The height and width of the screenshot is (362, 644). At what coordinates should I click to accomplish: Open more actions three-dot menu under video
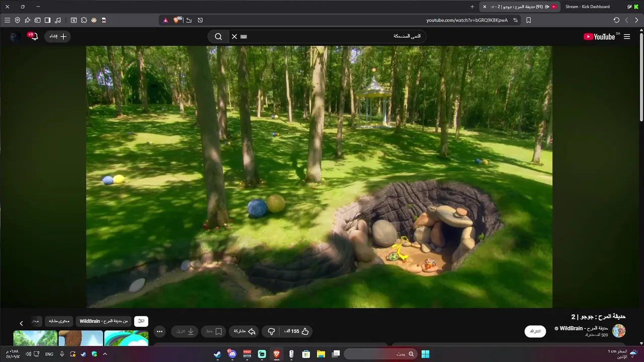(x=159, y=331)
